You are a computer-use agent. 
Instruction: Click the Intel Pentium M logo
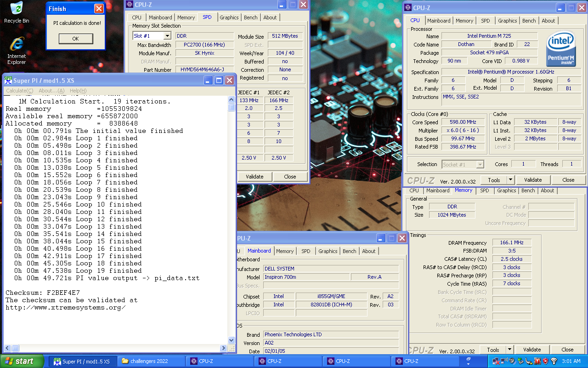(561, 49)
